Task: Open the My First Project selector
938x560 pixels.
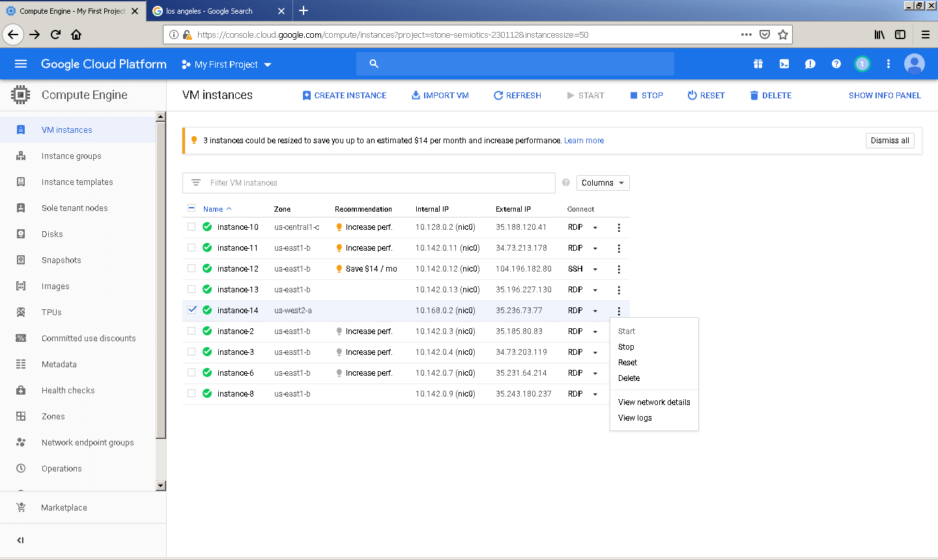Action: coord(226,64)
